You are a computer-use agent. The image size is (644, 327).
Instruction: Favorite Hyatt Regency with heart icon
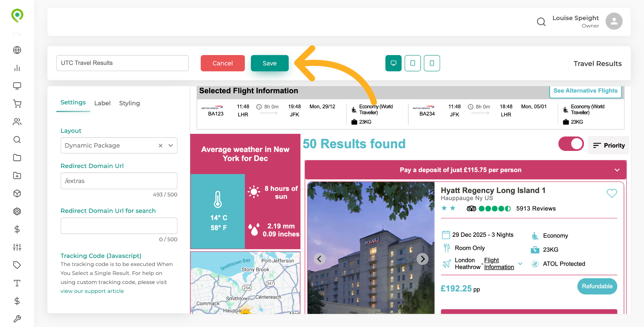point(612,193)
